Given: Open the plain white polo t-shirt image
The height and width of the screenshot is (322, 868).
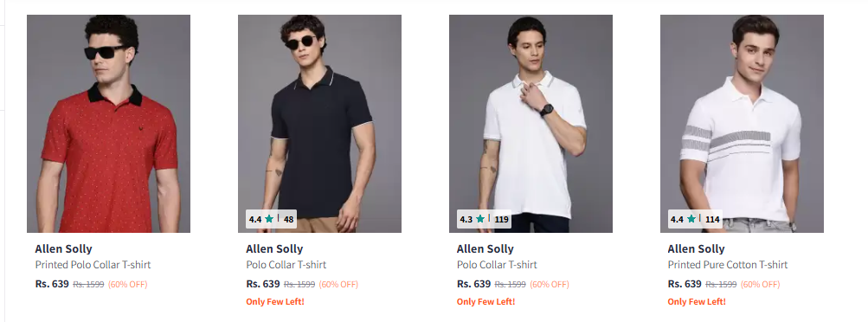Looking at the screenshot, I should tap(530, 124).
